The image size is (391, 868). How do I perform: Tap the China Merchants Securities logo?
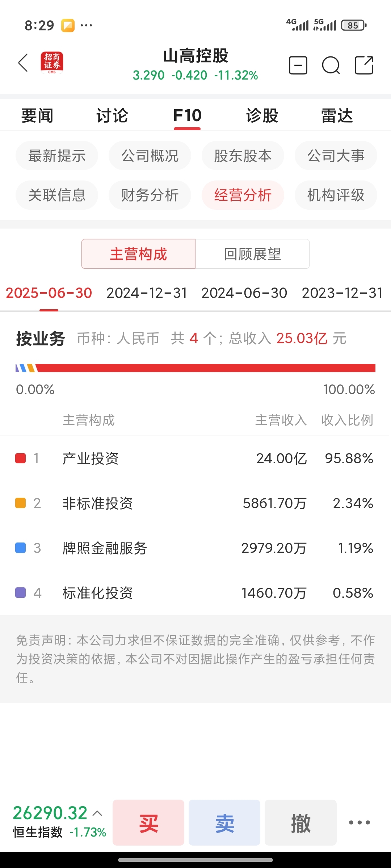(52, 63)
